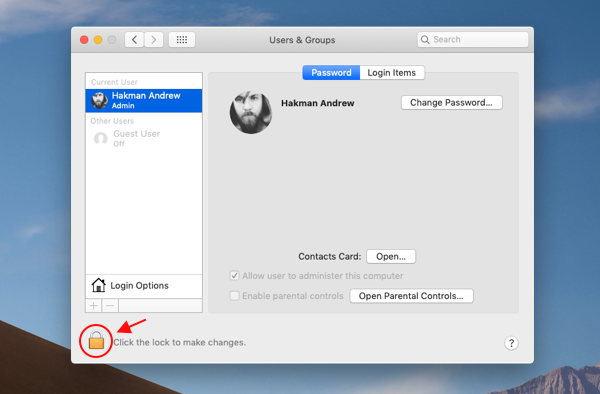
Task: Click the Hakman Andrew name label
Action: pos(318,103)
